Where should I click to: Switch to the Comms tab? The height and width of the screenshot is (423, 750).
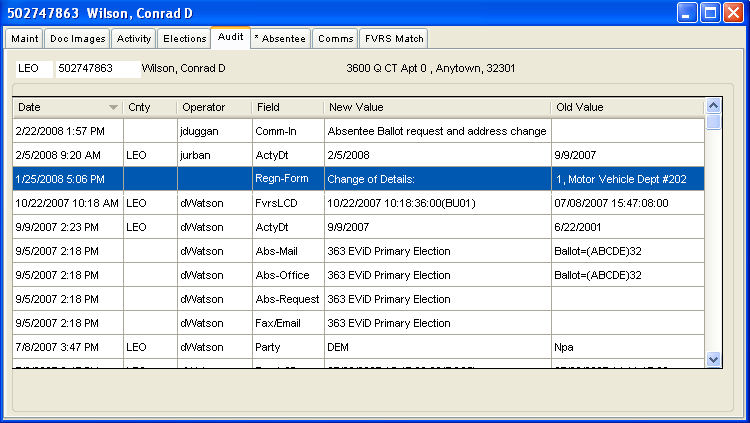click(x=335, y=39)
